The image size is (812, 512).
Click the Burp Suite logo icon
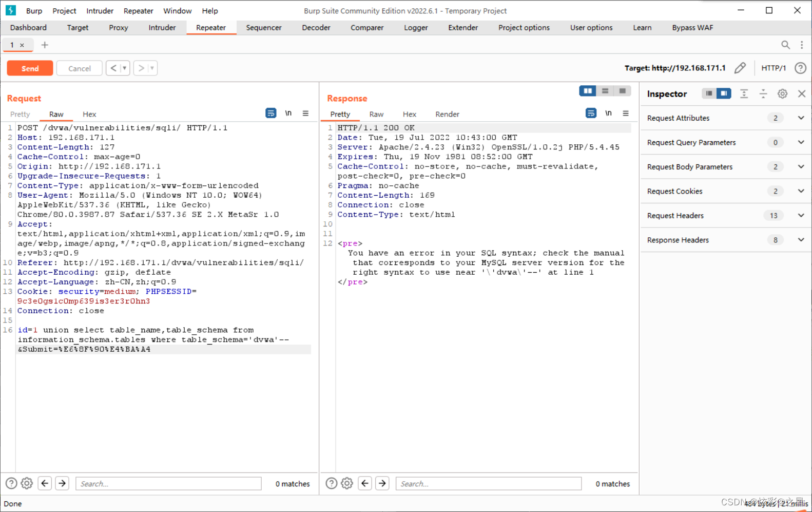point(11,10)
